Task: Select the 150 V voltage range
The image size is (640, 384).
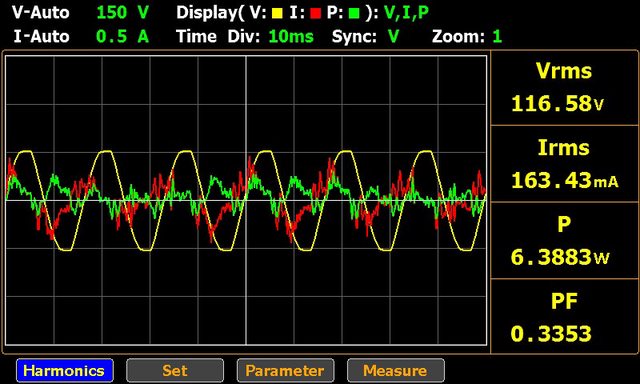Action: click(x=122, y=13)
